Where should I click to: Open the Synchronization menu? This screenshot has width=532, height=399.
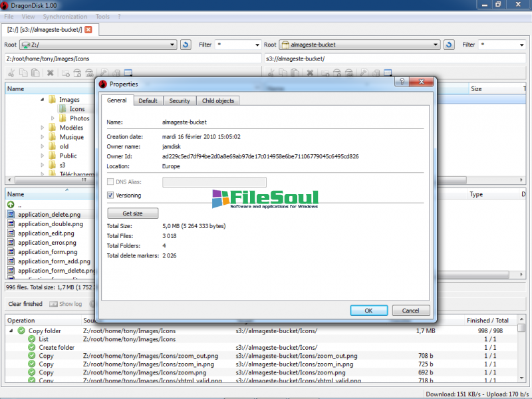click(65, 17)
